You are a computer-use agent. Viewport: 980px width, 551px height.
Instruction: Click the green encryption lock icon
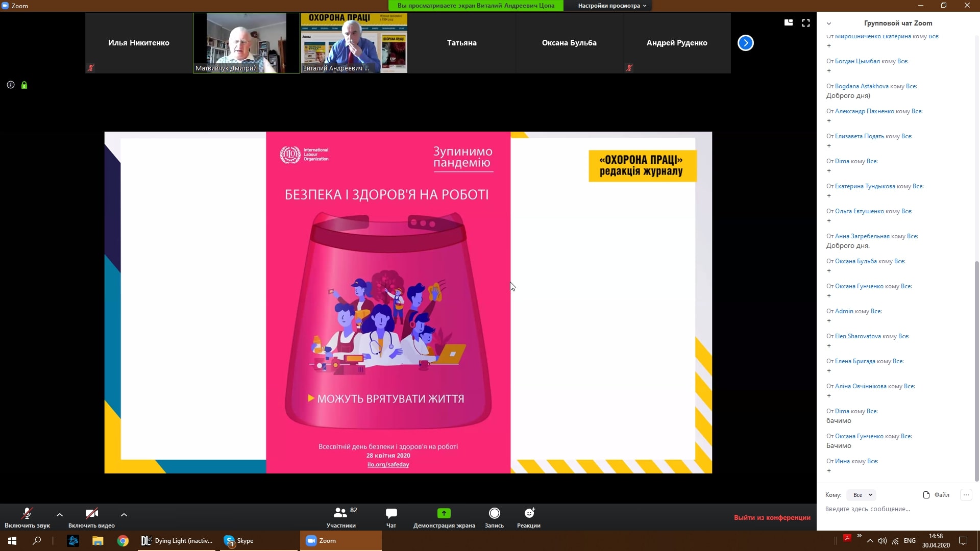coord(24,85)
